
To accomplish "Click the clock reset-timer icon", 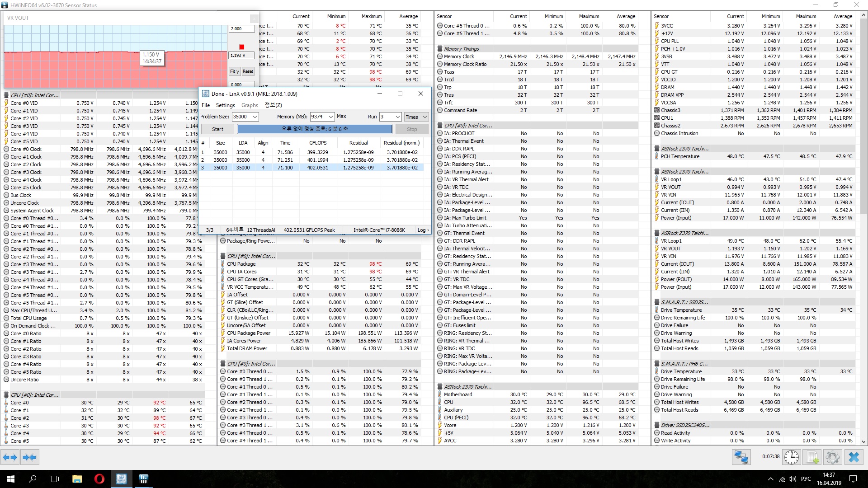I will [791, 457].
